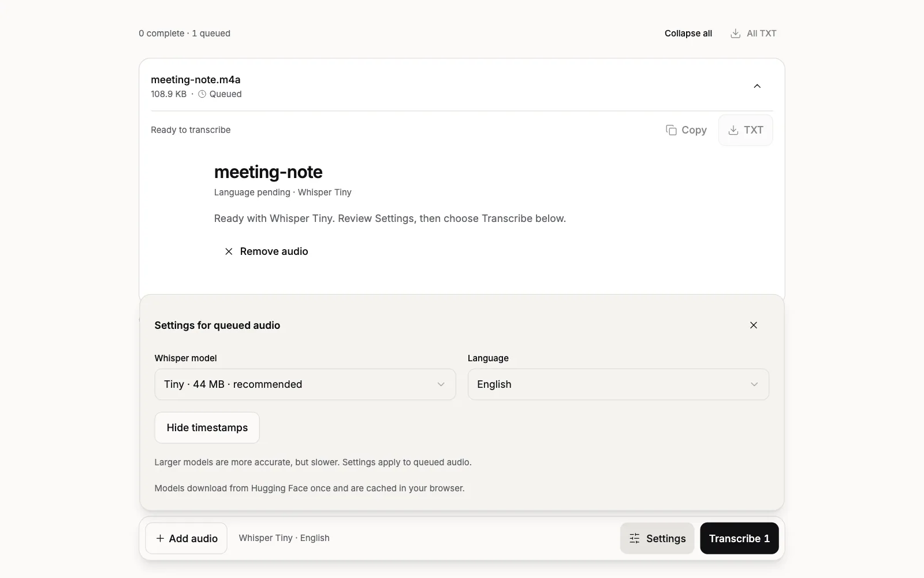924x578 pixels.
Task: Toggle the Hide timestamps button
Action: (207, 428)
